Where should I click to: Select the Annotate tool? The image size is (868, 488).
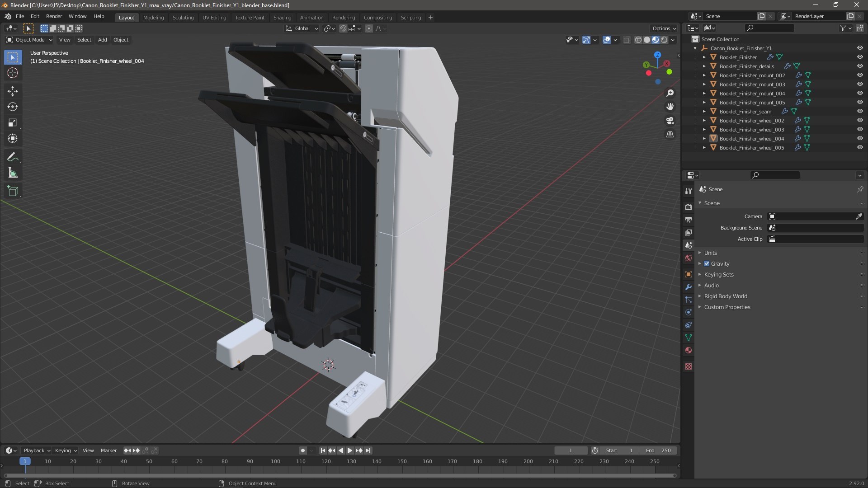pyautogui.click(x=13, y=157)
